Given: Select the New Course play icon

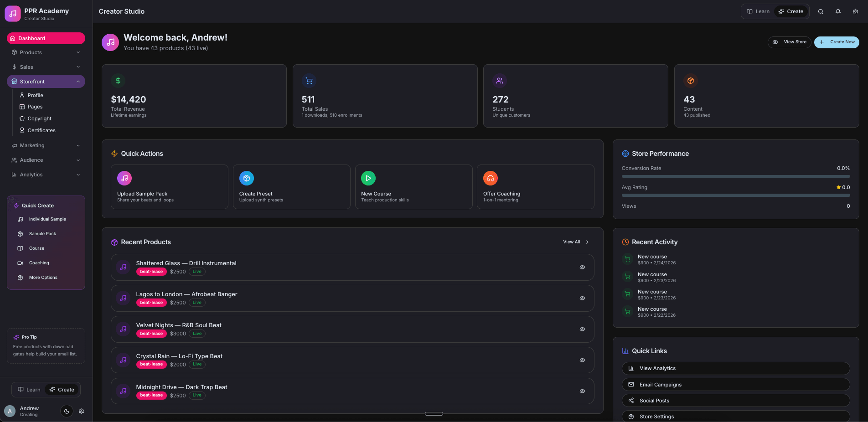Looking at the screenshot, I should point(368,178).
